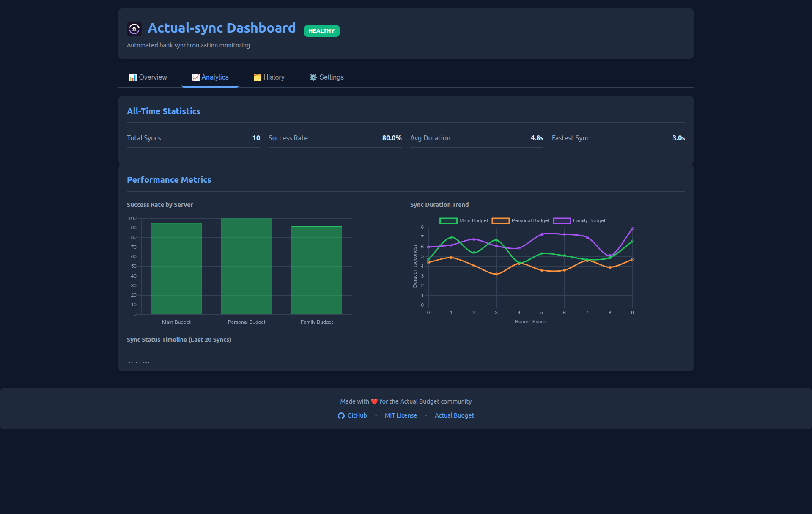The image size is (812, 514).
Task: Follow the Actual Budget footer link
Action: [x=454, y=415]
